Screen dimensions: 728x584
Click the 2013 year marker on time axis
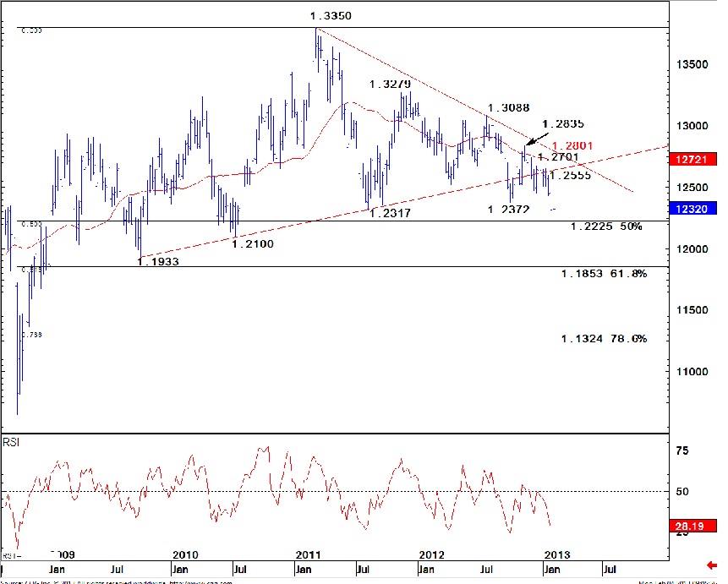click(x=556, y=555)
